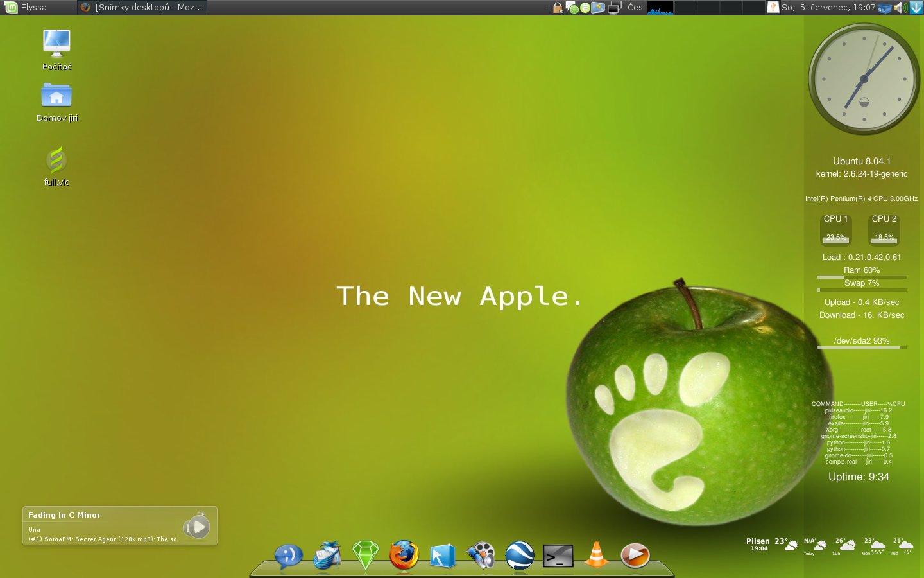Click the Upload speed readout
924x578 pixels.
pyautogui.click(x=862, y=302)
